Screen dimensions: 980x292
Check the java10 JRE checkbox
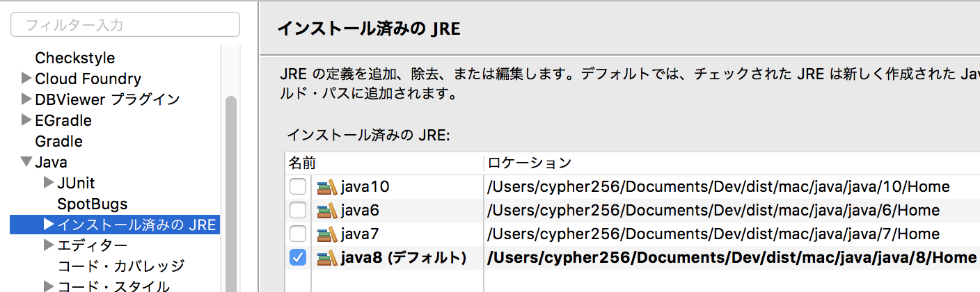tap(298, 187)
